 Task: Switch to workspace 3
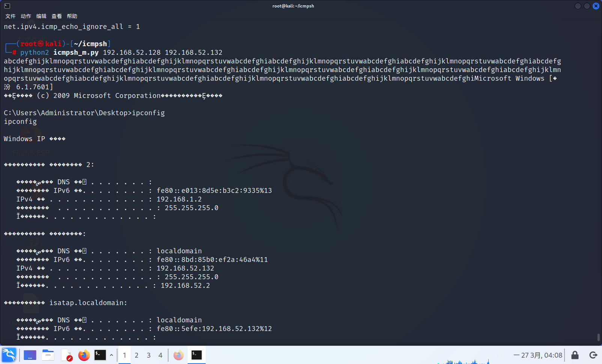click(x=149, y=355)
